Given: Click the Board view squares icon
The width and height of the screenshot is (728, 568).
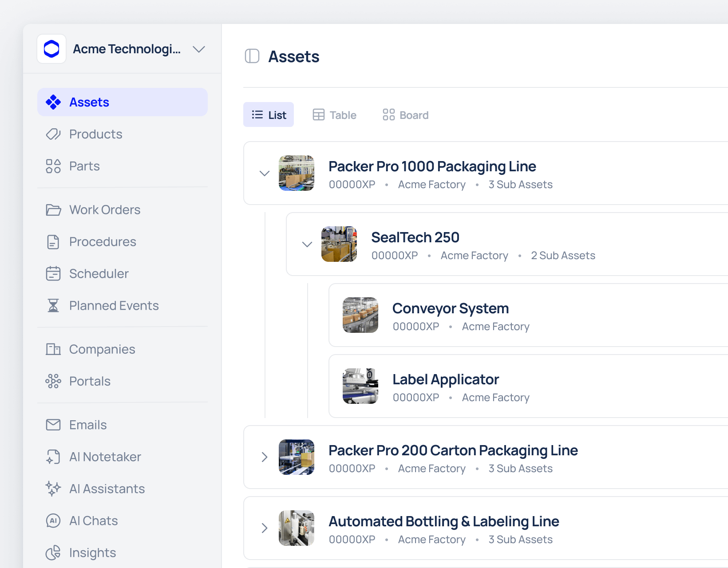Looking at the screenshot, I should pos(389,114).
